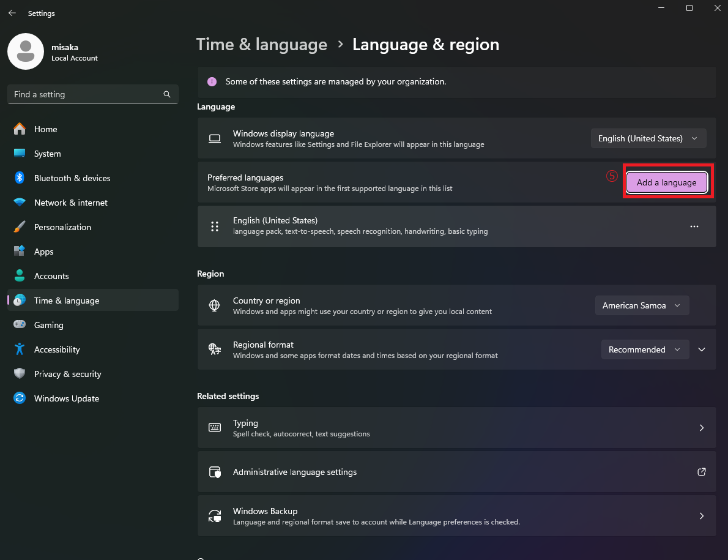Open Privacy & security settings
This screenshot has height=560, width=728.
[93, 375]
